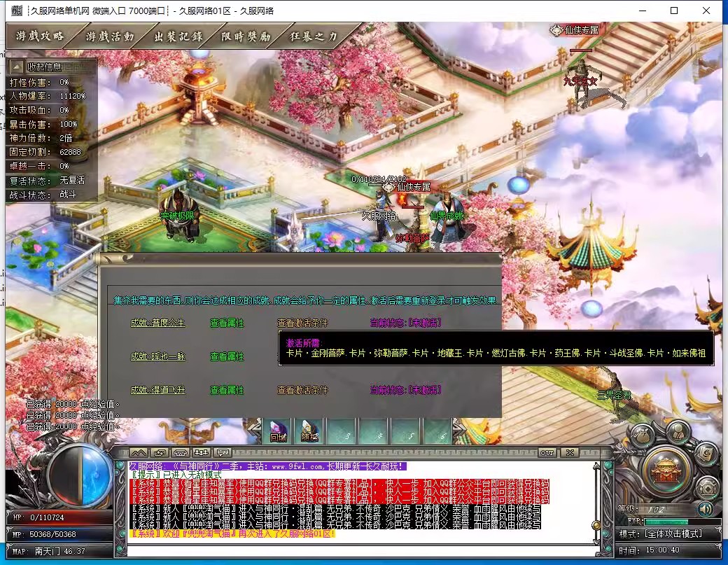728x565 pixels.
Task: Select empty hotbar slot 4
Action: click(x=373, y=431)
